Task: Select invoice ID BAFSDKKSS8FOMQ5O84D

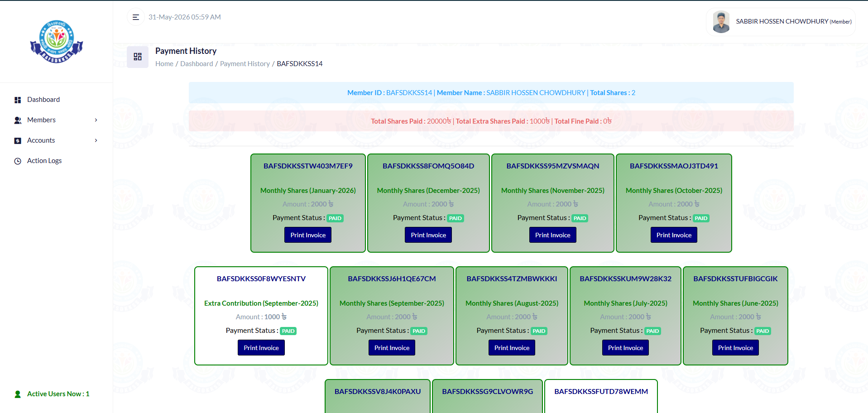Action: click(x=428, y=166)
